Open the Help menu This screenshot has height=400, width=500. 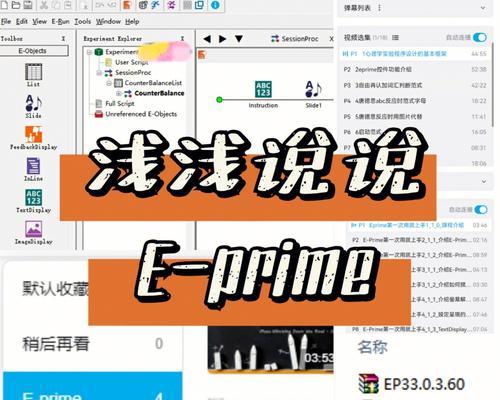(x=132, y=22)
